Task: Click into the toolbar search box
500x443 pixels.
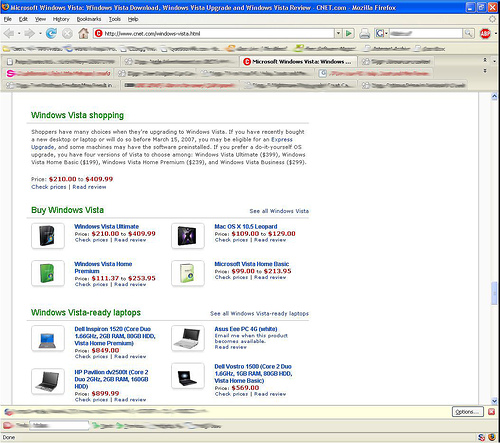Action: [425, 33]
